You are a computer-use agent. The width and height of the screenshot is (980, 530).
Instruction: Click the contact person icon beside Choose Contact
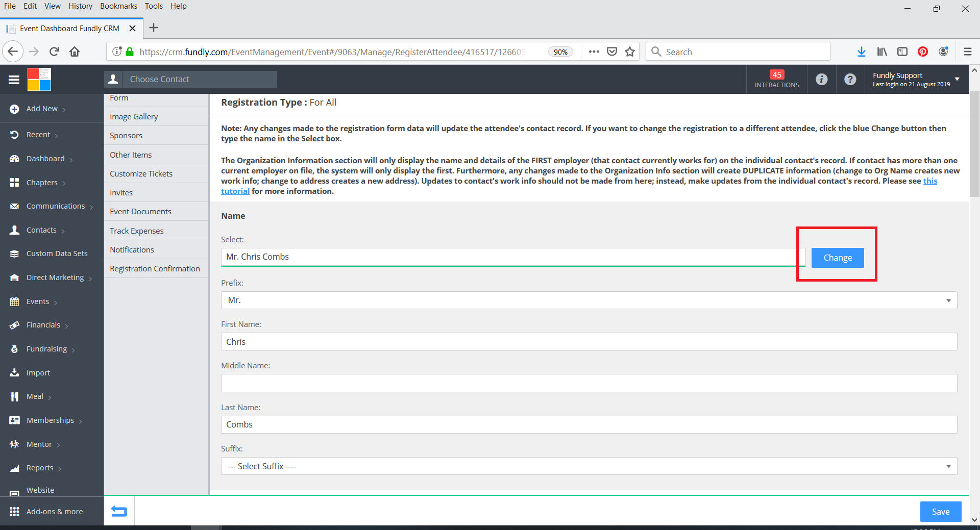[113, 79]
